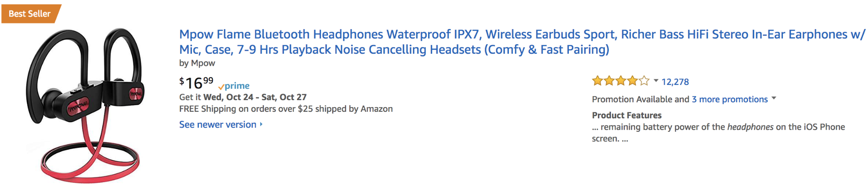Open the 12,278 customer reviews link
Image resolution: width=868 pixels, height=189 pixels.
coord(675,82)
